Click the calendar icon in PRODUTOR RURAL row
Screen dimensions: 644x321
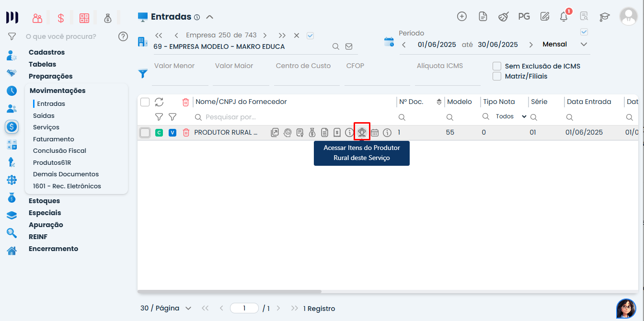375,133
